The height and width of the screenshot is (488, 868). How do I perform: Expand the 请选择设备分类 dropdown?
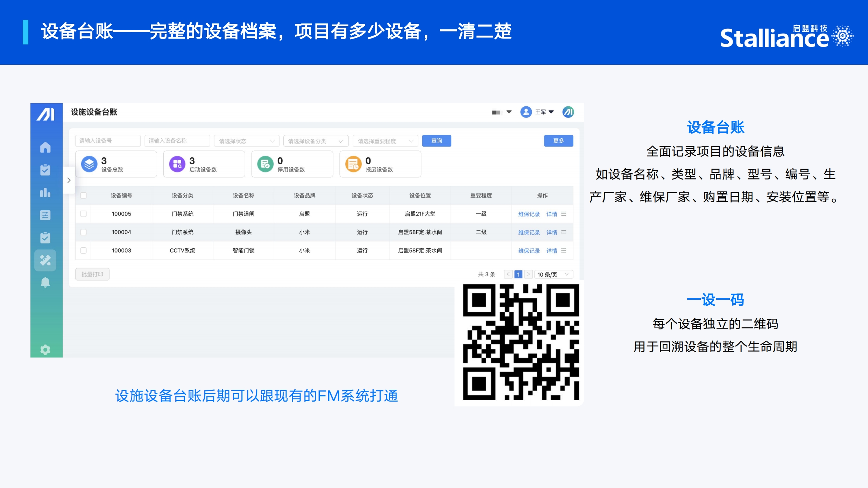click(x=316, y=141)
